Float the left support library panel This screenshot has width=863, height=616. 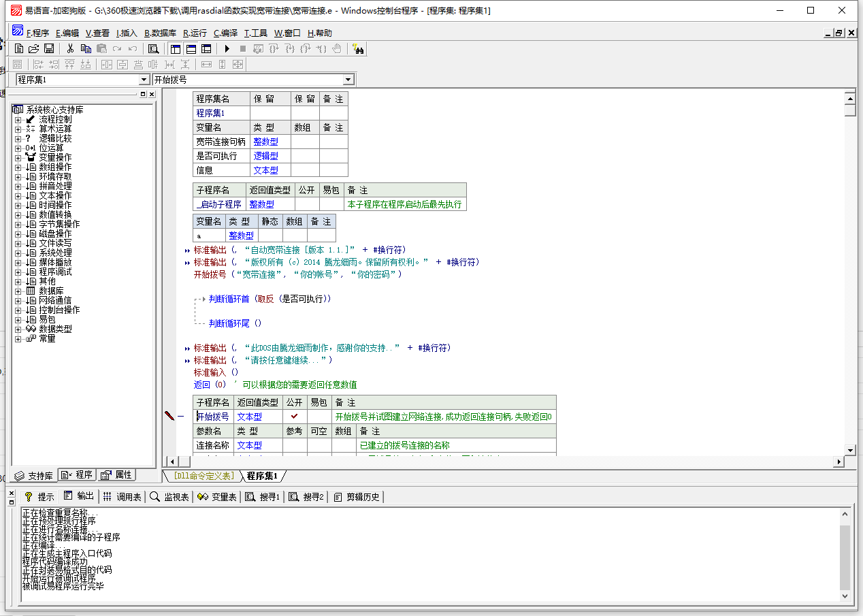pyautogui.click(x=143, y=95)
